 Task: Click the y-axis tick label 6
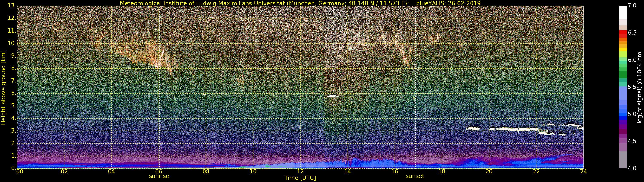pos(14,93)
